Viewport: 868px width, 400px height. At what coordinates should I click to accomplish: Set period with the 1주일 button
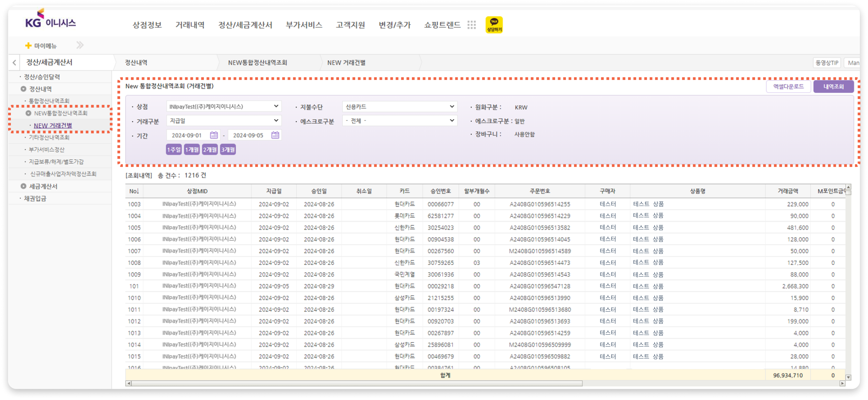coord(174,150)
